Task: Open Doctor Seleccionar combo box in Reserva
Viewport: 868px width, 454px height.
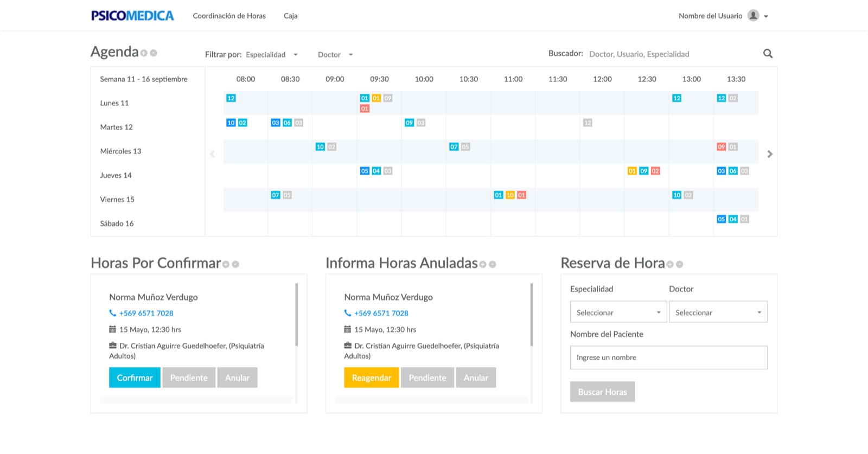Action: [718, 312]
